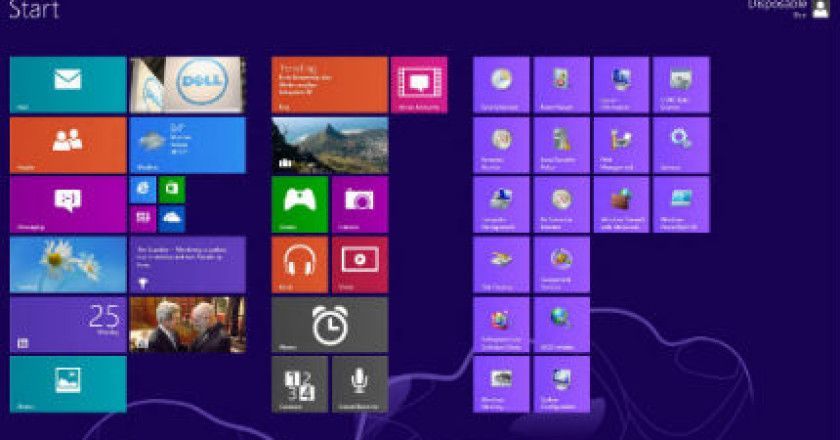Open the Computer Management tile
The image size is (840, 440).
(x=501, y=205)
